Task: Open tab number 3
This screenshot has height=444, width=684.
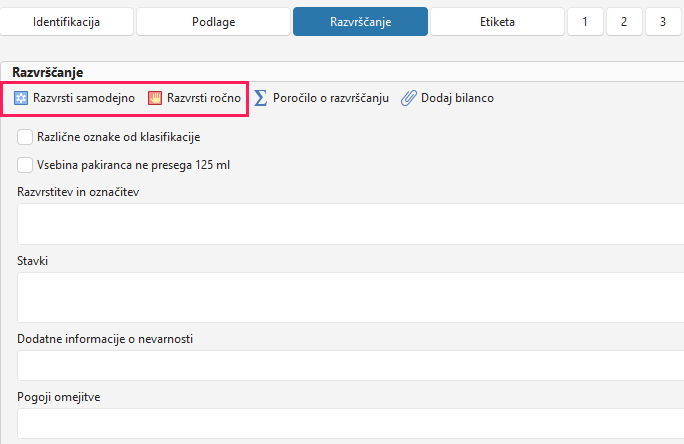Action: (663, 22)
